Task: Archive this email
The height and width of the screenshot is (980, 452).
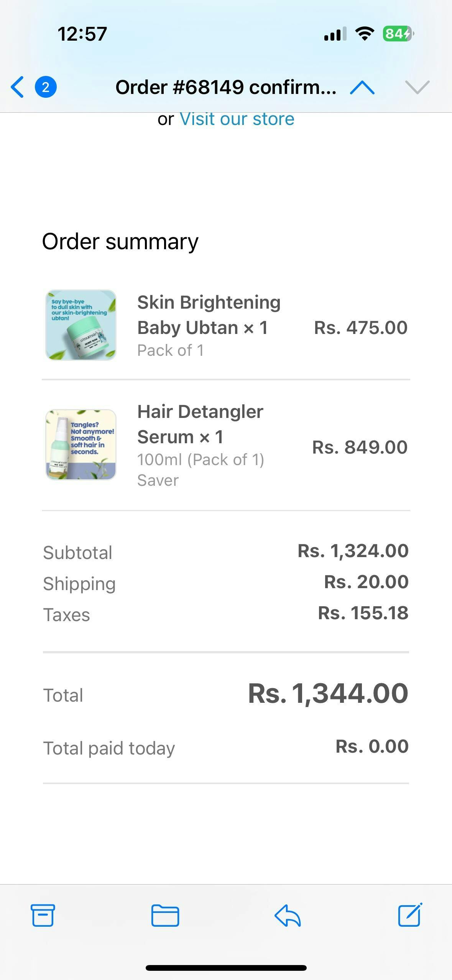Action: coord(43,915)
